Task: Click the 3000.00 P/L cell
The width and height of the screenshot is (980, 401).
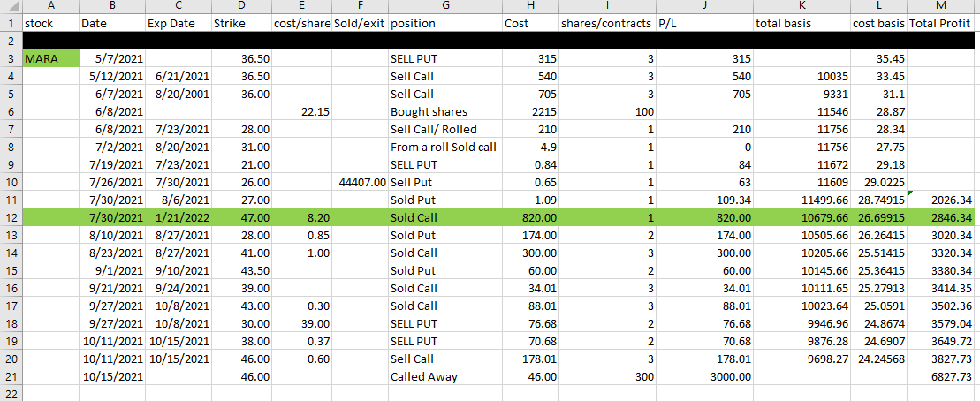Action: pos(704,376)
